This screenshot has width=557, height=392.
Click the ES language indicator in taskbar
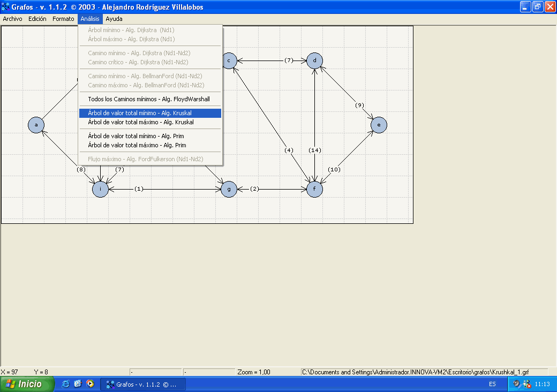(492, 385)
